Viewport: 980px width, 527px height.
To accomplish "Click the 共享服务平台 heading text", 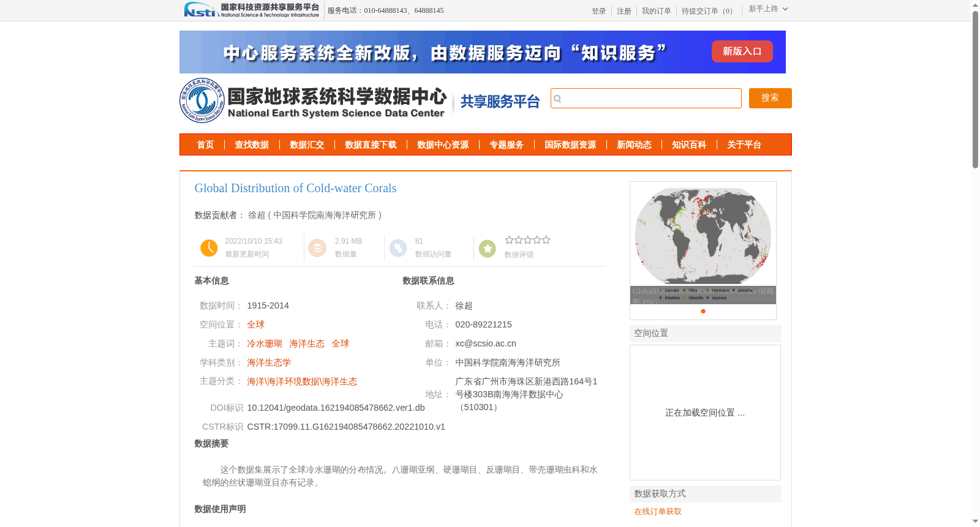I will click(500, 102).
